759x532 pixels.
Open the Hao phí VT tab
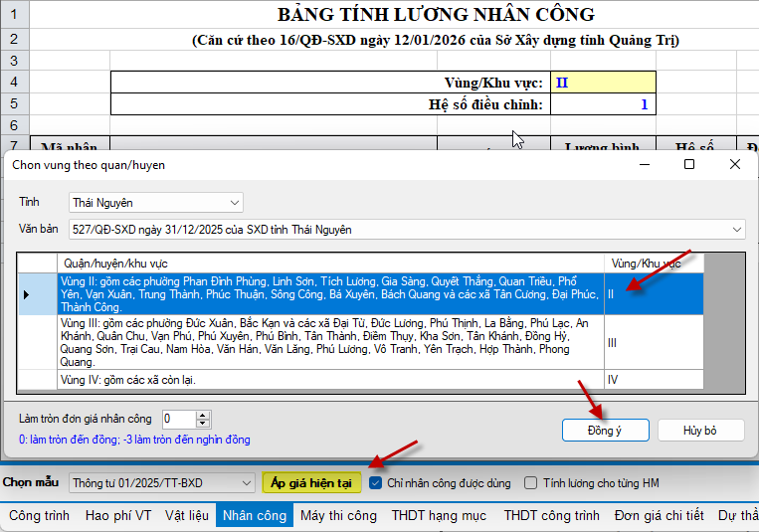118,515
